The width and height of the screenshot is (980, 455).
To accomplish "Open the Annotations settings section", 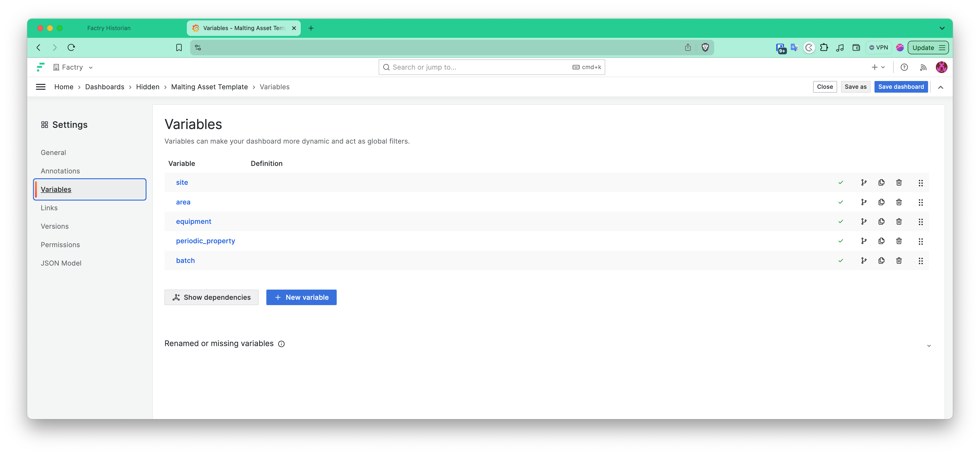I will point(60,171).
